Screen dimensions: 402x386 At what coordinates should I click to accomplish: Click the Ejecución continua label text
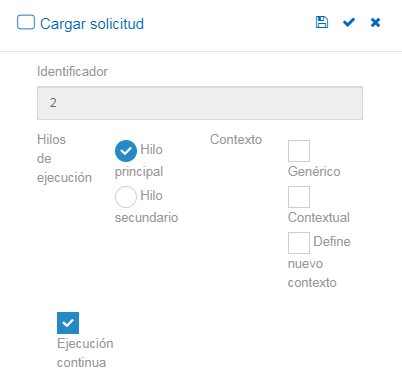point(85,353)
